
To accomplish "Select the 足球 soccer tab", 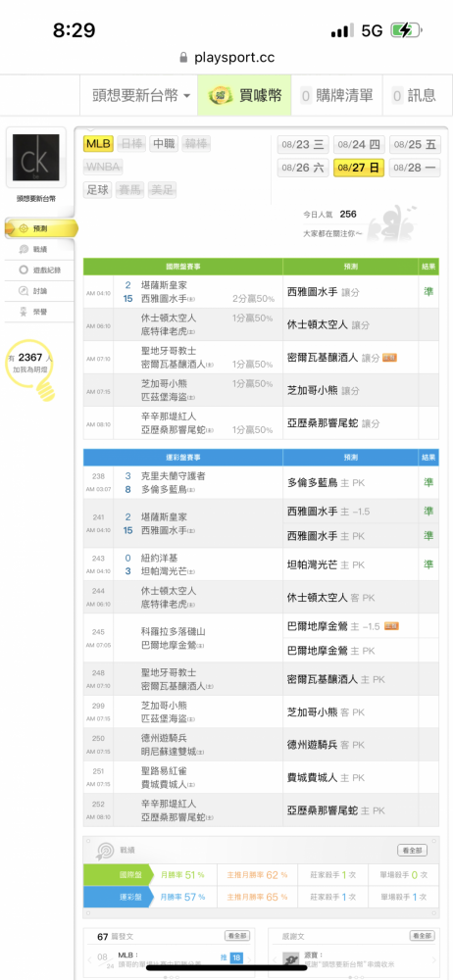I will point(98,190).
